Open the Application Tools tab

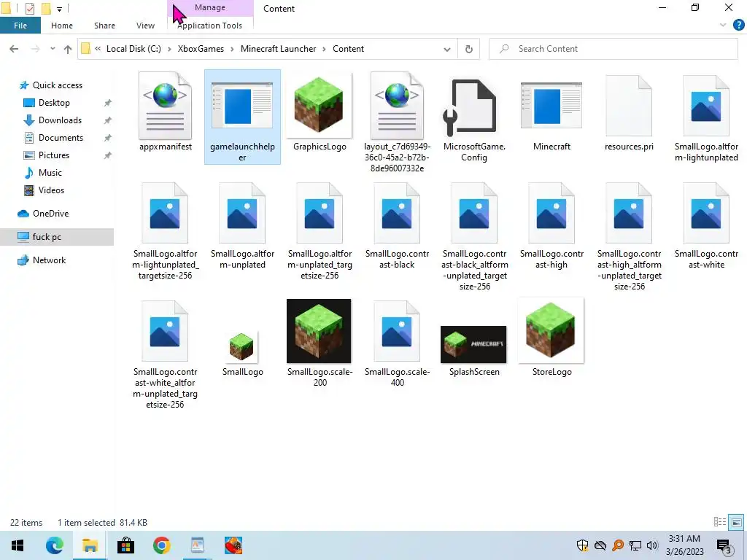coord(209,26)
